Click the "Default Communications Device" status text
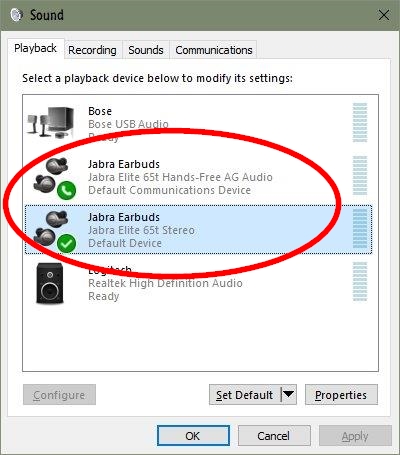This screenshot has width=400, height=455. (169, 190)
